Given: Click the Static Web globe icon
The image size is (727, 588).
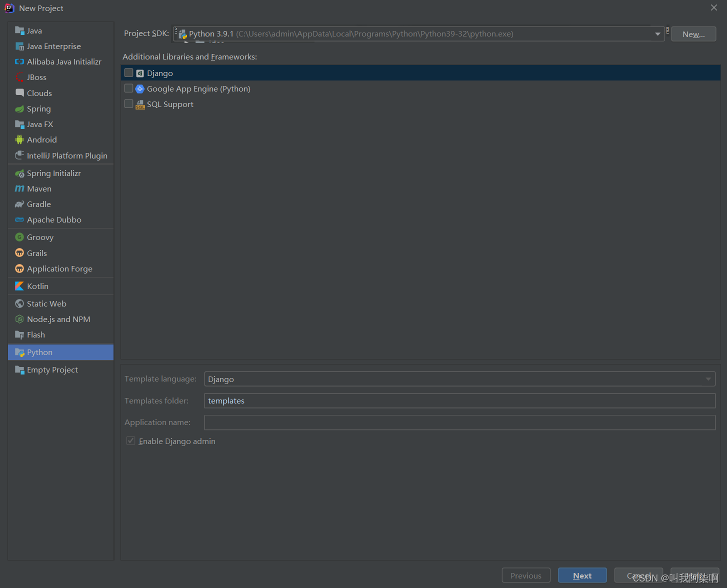Looking at the screenshot, I should pos(19,303).
